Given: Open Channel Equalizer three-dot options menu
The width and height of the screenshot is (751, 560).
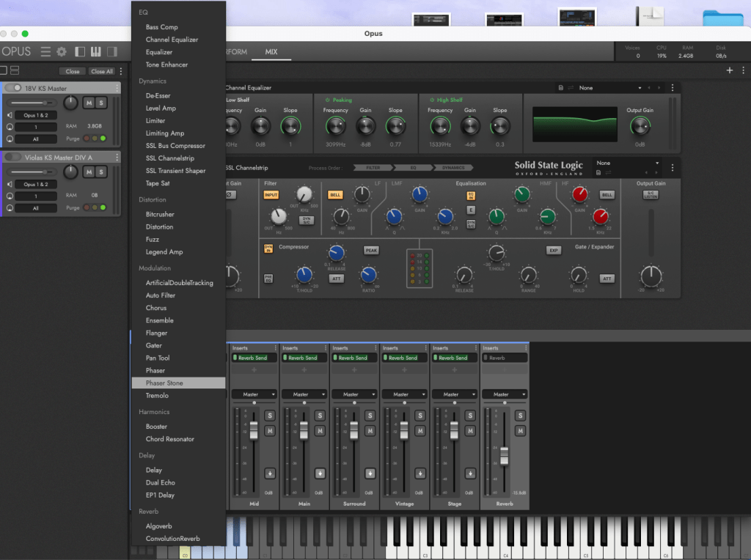Looking at the screenshot, I should [x=673, y=87].
